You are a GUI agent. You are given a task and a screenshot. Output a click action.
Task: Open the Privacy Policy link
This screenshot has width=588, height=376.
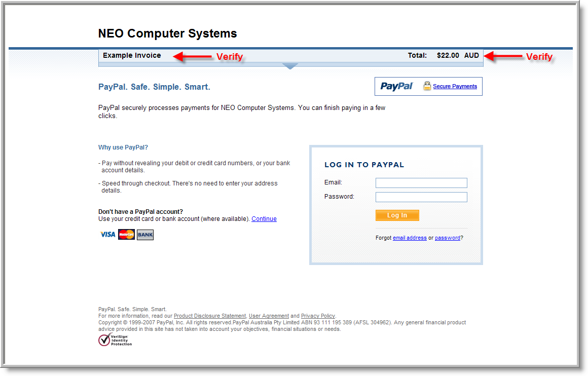[x=318, y=316]
